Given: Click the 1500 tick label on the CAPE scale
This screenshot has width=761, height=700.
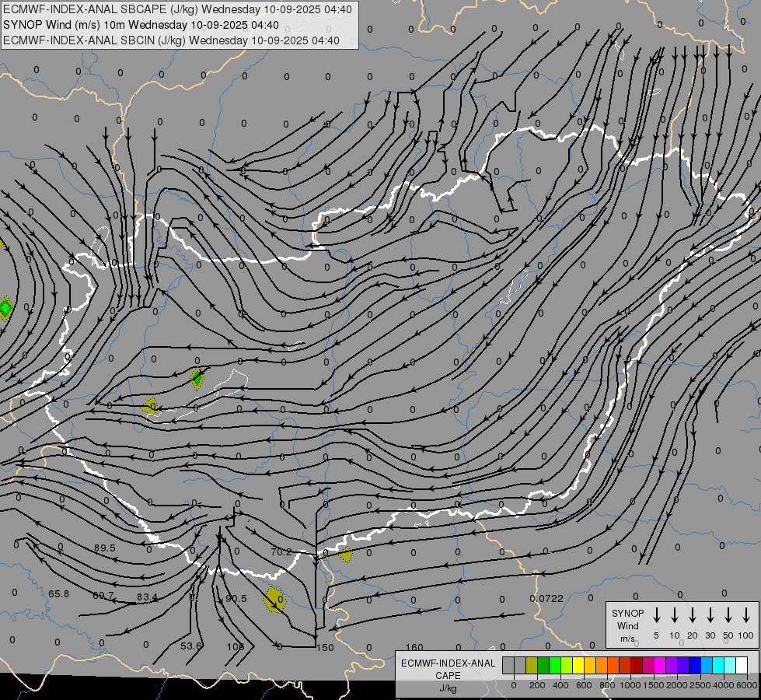Looking at the screenshot, I should tap(654, 685).
